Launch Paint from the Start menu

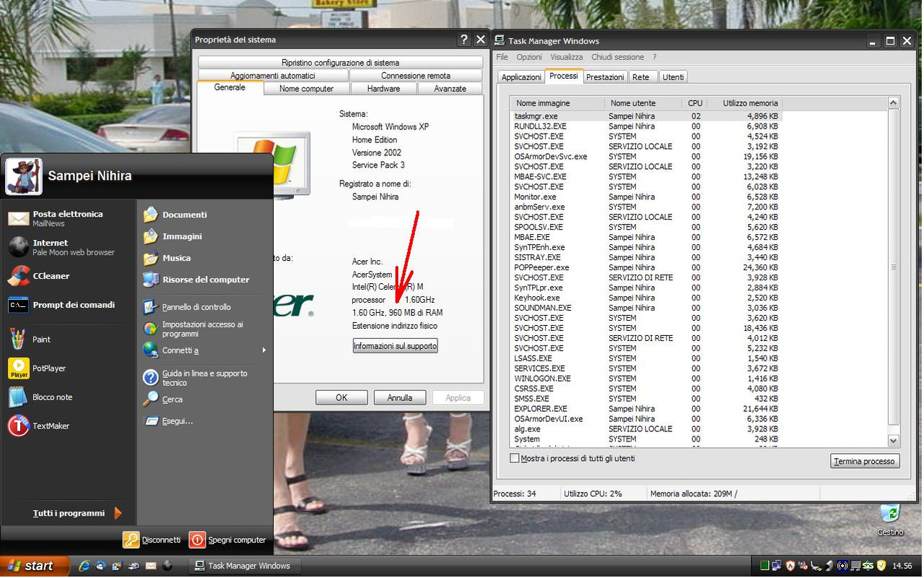[x=68, y=339]
